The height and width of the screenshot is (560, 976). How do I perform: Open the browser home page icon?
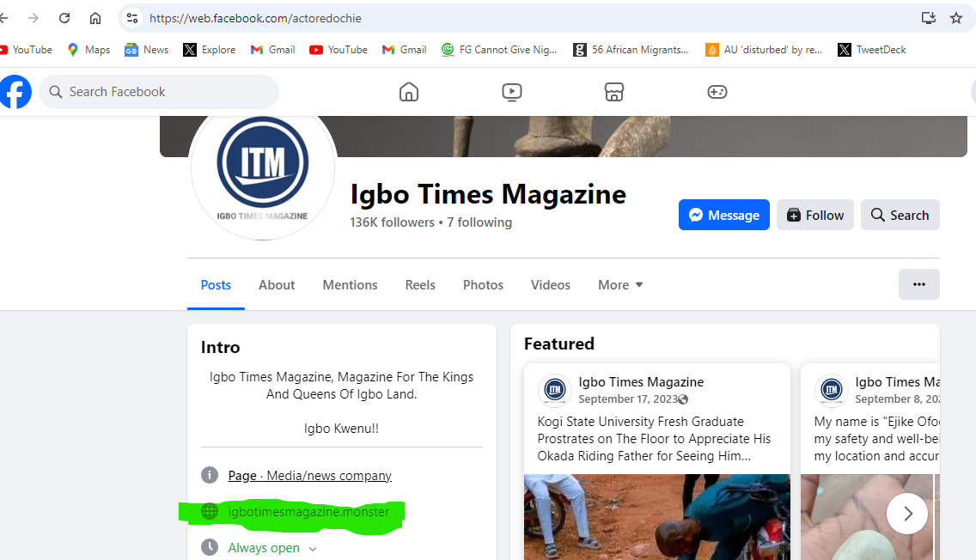coord(95,18)
